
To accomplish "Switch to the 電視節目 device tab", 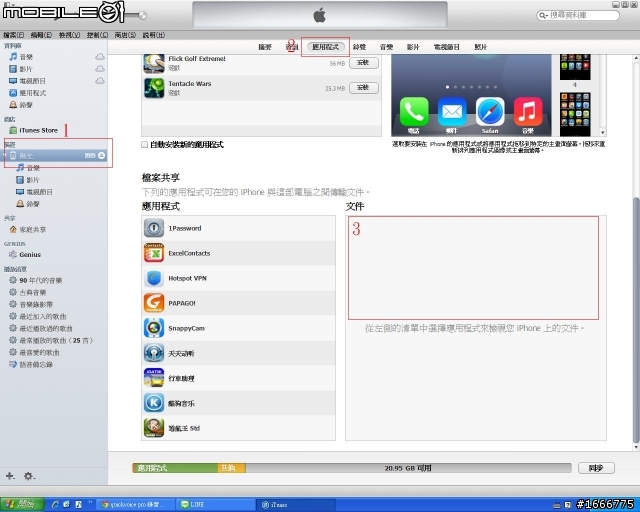I will click(x=447, y=47).
